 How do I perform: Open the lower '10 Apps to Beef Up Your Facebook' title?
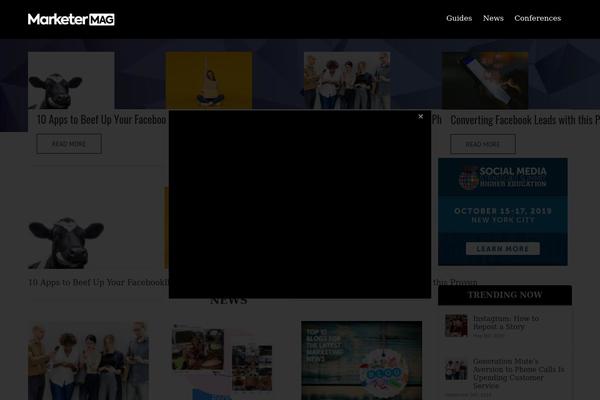98,282
